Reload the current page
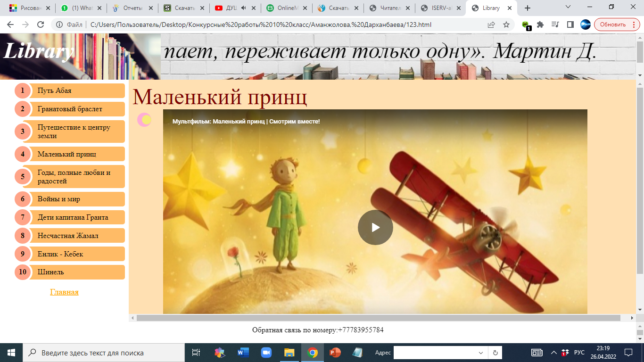Screen dimensions: 644x362 pos(41,25)
